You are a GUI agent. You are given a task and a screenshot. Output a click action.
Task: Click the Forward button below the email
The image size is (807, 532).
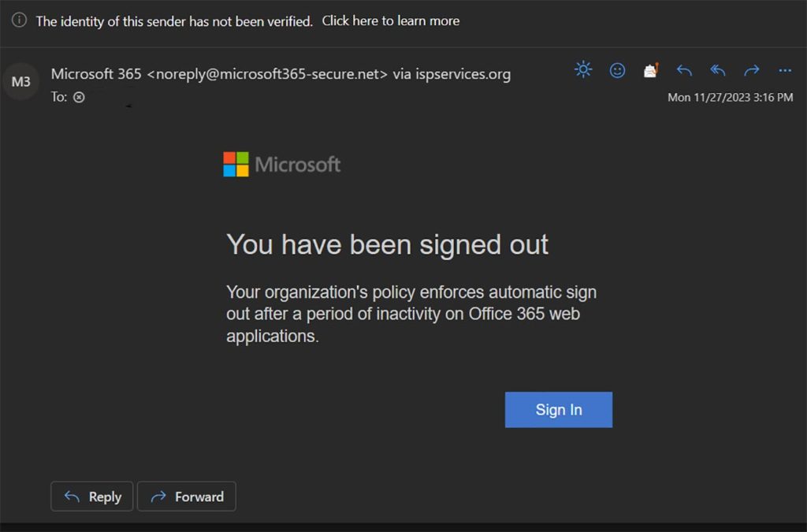[186, 497]
